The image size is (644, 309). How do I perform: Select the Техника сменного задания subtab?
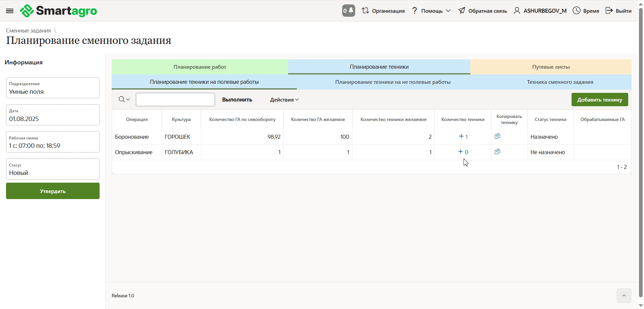pos(559,82)
